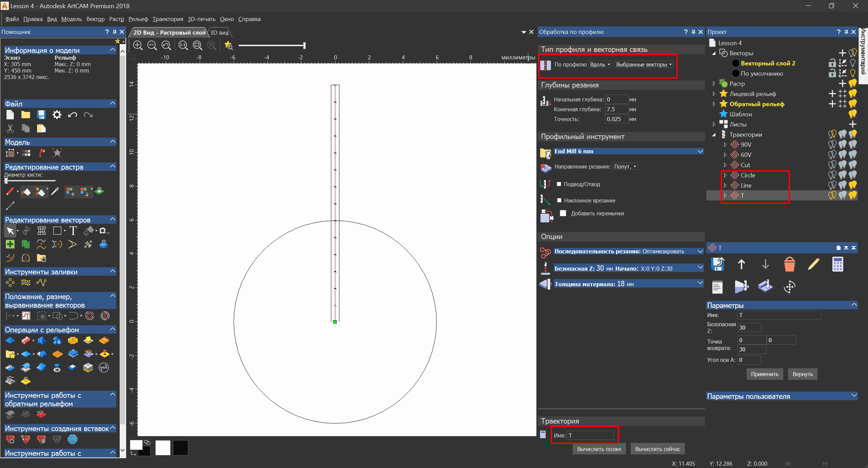868x468 pixels.
Task: Expand the End Mill 6 mm tool section
Action: point(700,151)
